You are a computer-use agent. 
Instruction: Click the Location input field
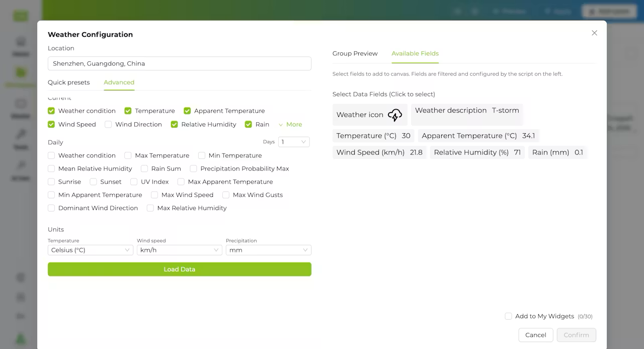pyautogui.click(x=180, y=63)
